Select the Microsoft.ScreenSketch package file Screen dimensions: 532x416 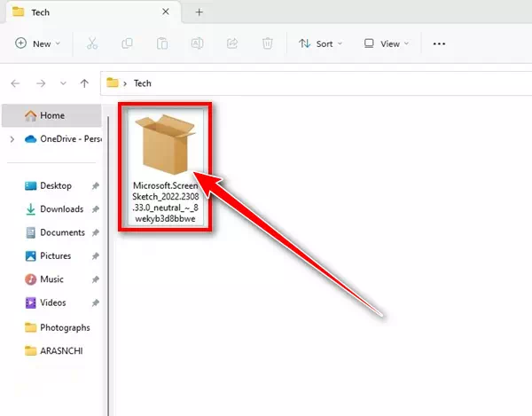[165, 167]
